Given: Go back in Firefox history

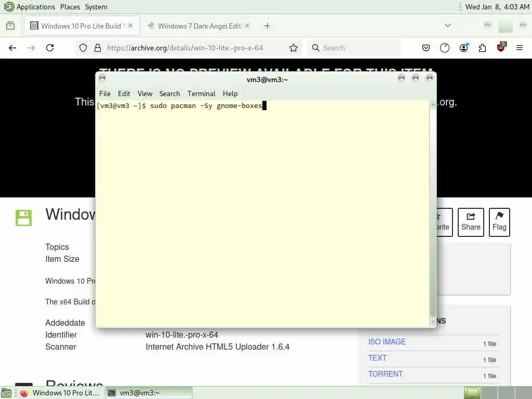Looking at the screenshot, I should (12, 48).
